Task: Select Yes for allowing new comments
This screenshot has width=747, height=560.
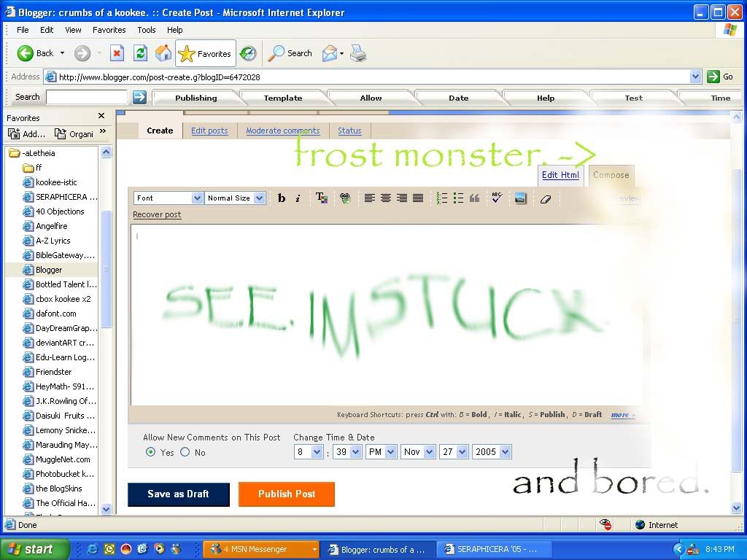Action: 150,452
